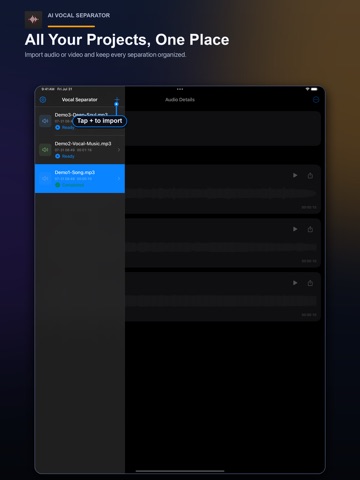Viewport: 360px width, 480px height.
Task: Click the Audio Details title
Action: coord(180,100)
